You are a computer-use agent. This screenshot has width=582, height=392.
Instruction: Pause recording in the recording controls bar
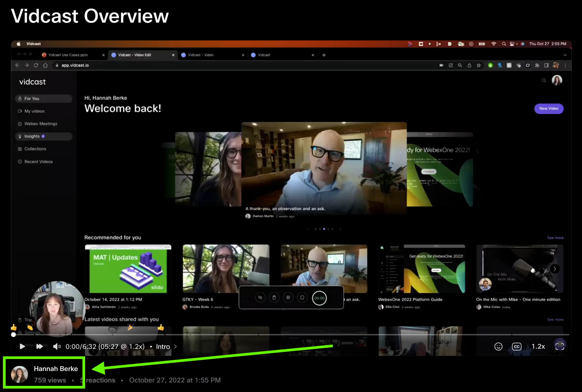pyautogui.click(x=288, y=298)
